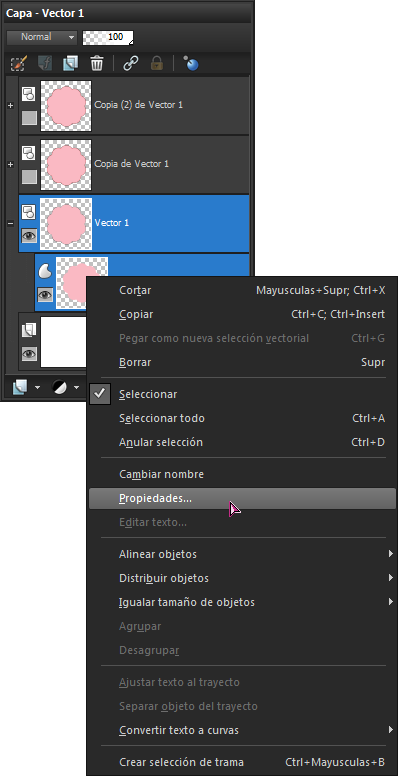Open the Normal blend mode dropdown
Image resolution: width=398 pixels, height=776 pixels.
[x=42, y=37]
